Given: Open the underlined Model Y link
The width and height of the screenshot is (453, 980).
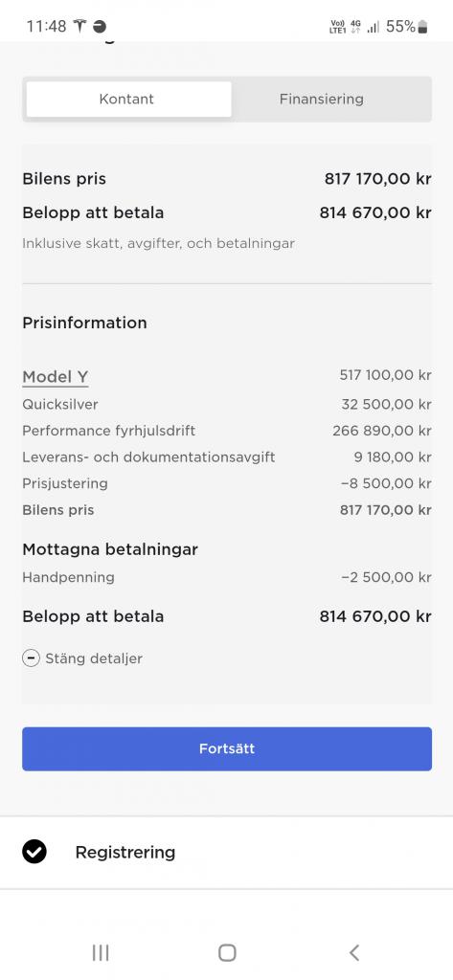Looking at the screenshot, I should coord(55,377).
